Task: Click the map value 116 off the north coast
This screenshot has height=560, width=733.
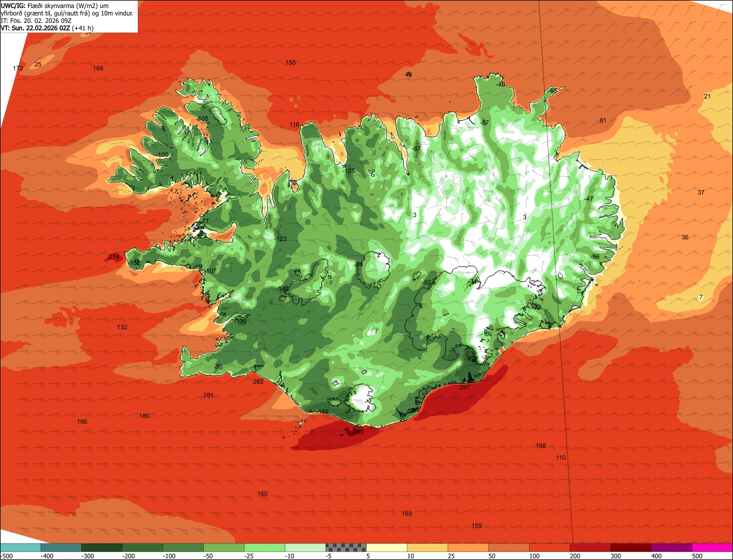Action: tap(294, 124)
